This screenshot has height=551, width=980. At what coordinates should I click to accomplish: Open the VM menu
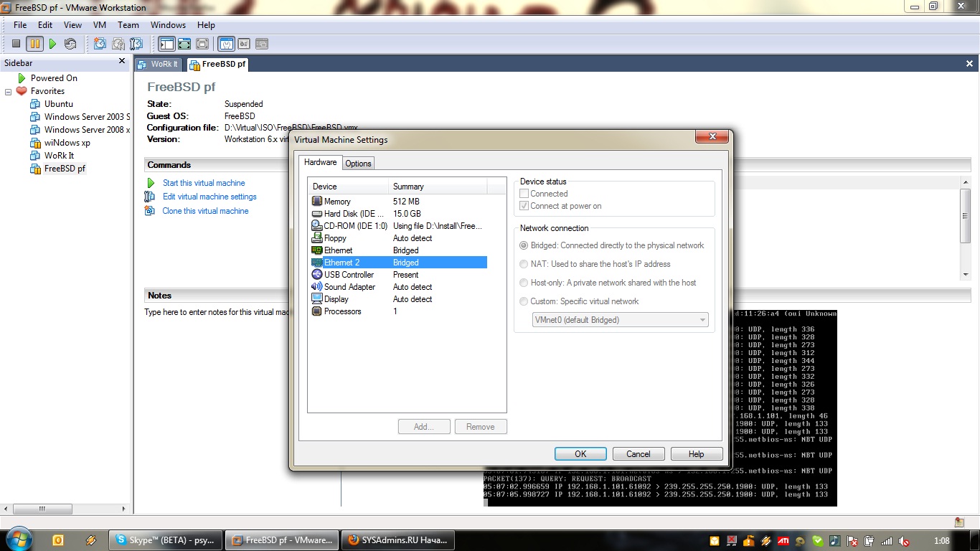tap(100, 25)
